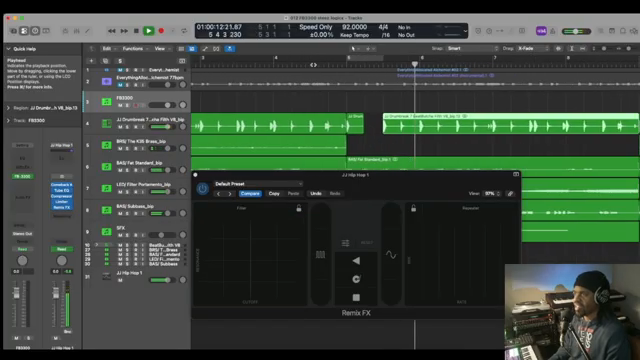
Task: Solo the BAS/ Fat Standard_bip track
Action: click(x=127, y=170)
